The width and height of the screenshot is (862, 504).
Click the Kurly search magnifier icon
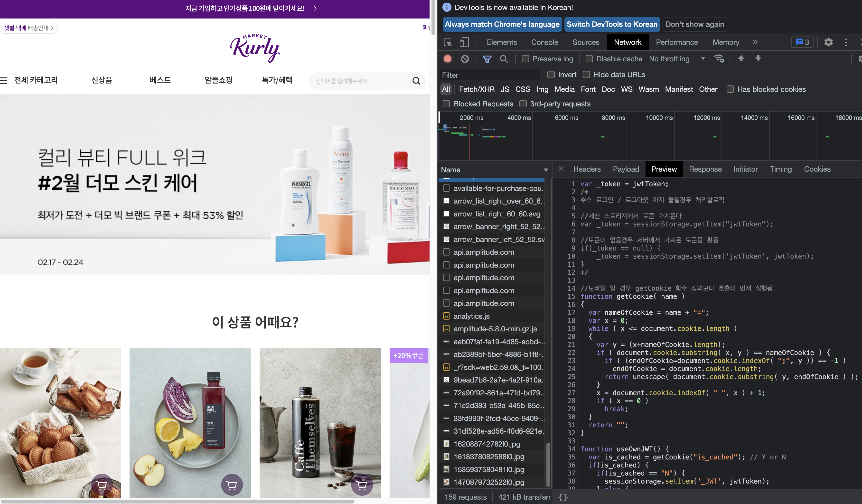(x=416, y=81)
